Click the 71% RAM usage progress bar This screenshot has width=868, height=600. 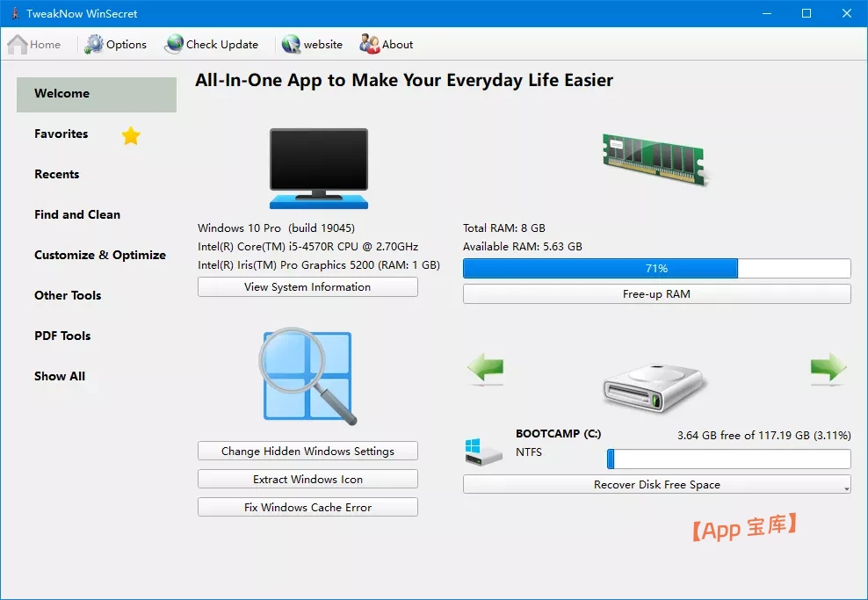tap(656, 269)
